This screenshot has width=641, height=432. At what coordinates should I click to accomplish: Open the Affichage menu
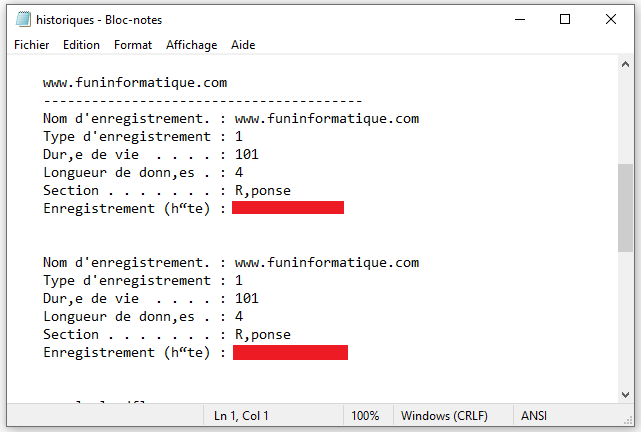coord(191,45)
